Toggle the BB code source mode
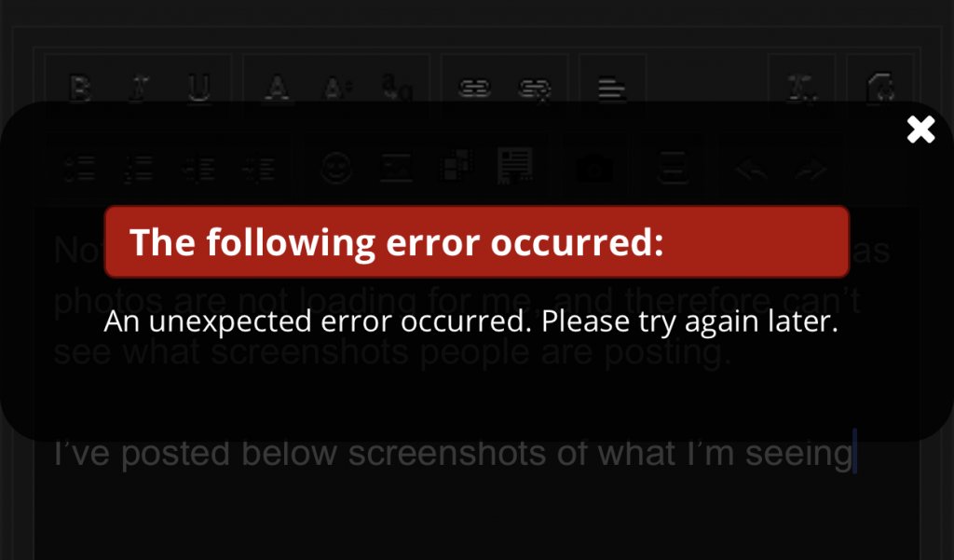954x560 pixels. tap(879, 89)
